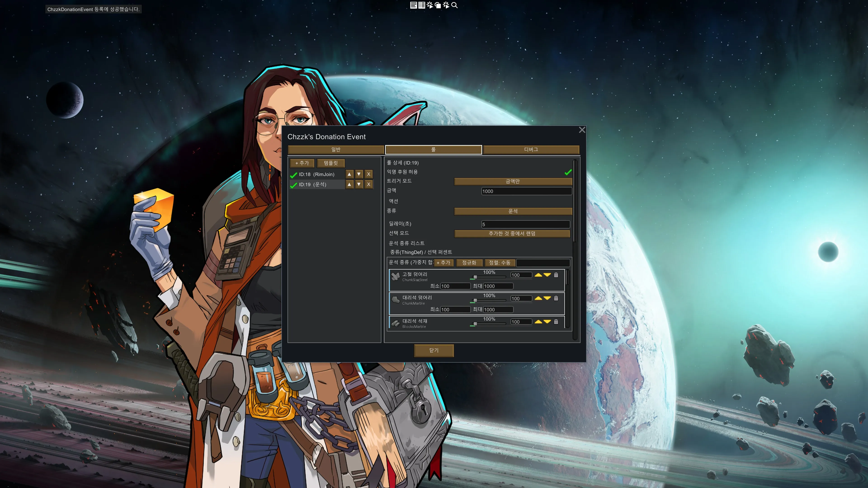Click the stacked pages dev icon

pyautogui.click(x=438, y=5)
